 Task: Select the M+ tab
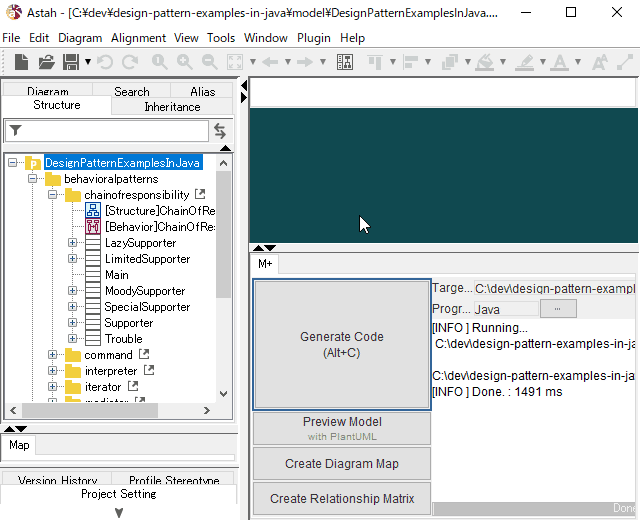(265, 264)
